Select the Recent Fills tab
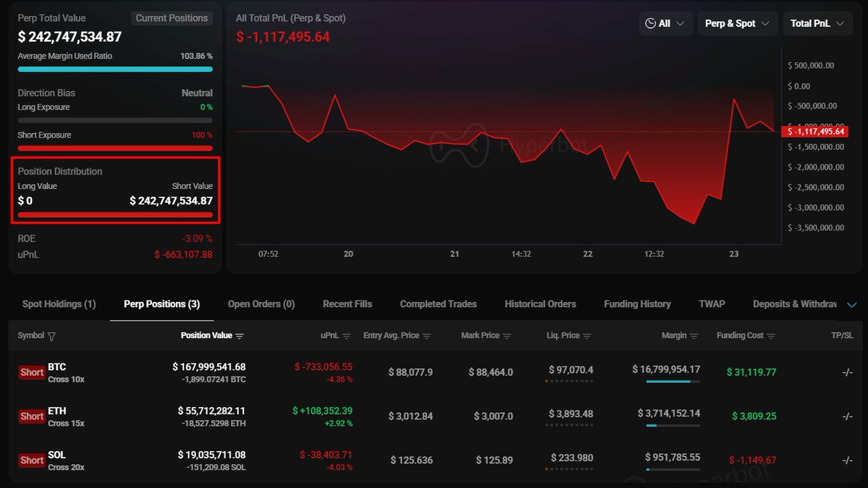 click(347, 304)
